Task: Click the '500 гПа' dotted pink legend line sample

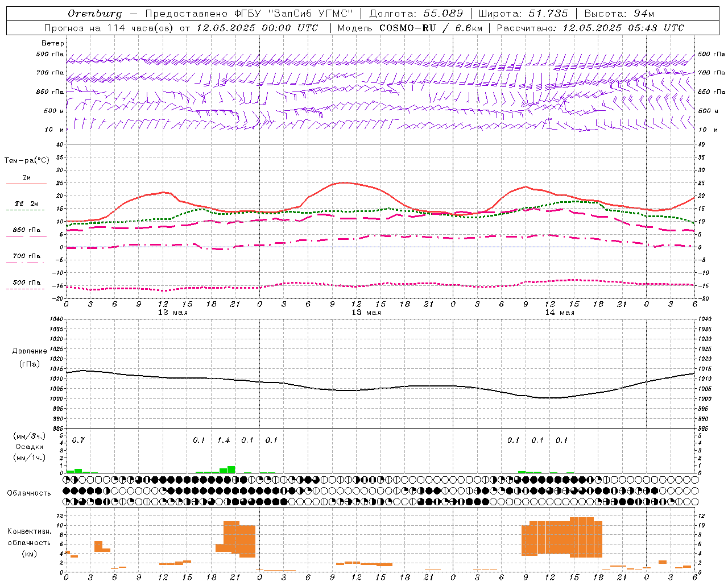Action: [25, 289]
